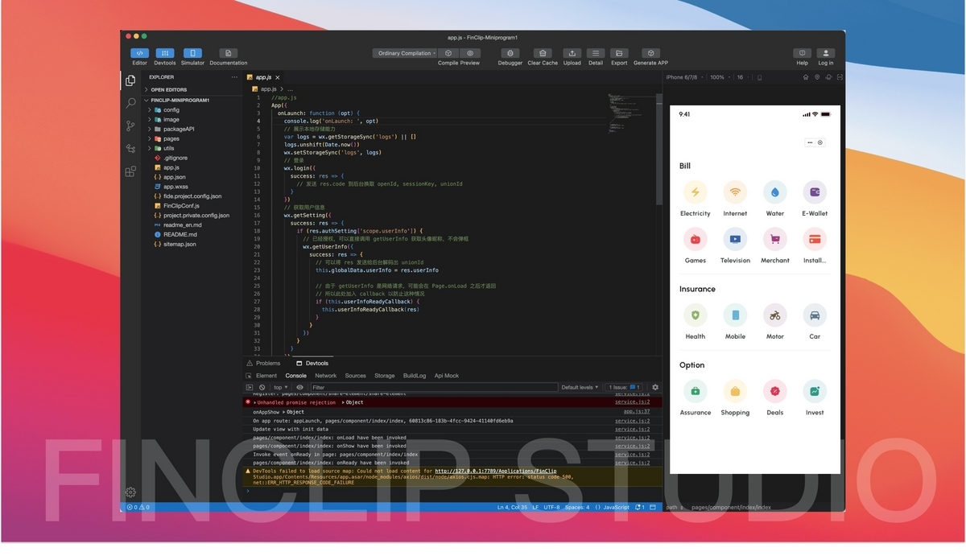966x560 pixels.
Task: Change the simulator zoom from 100%
Action: pyautogui.click(x=718, y=77)
